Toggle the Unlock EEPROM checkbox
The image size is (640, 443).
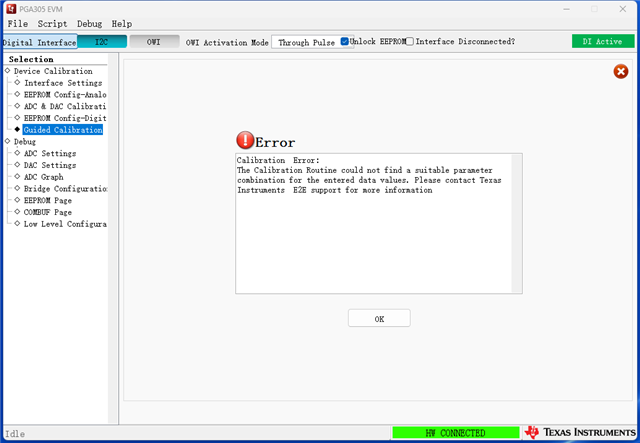(x=344, y=41)
